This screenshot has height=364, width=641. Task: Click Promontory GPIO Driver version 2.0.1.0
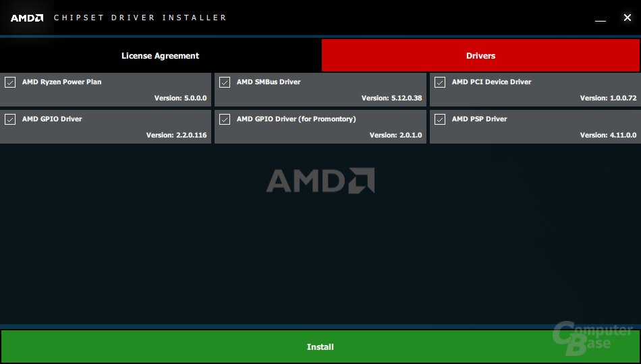coord(395,135)
